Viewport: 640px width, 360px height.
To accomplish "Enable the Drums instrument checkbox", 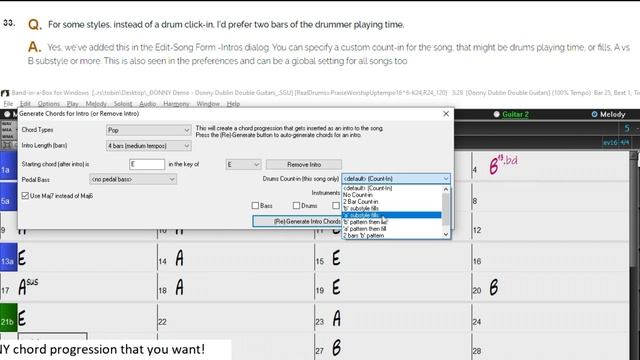I will click(x=296, y=206).
